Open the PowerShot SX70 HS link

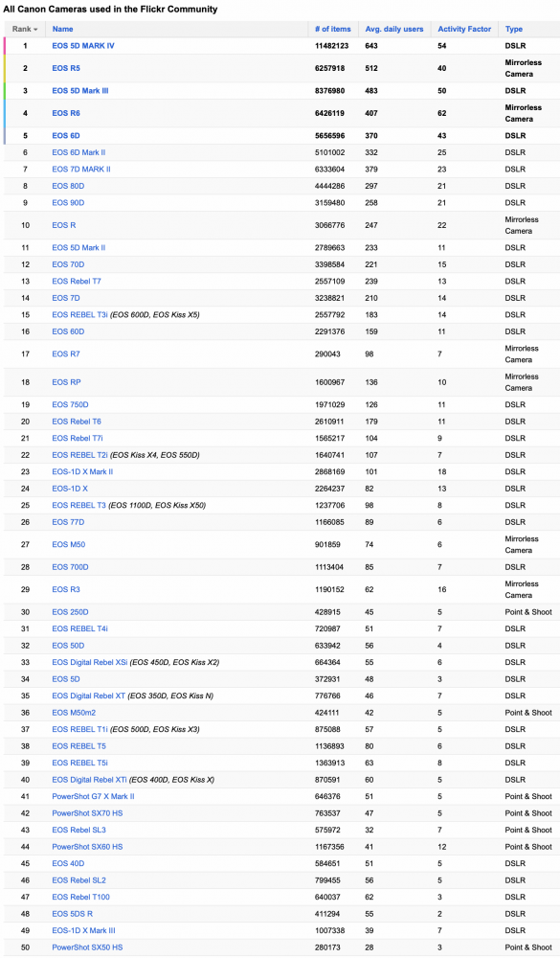[x=87, y=813]
